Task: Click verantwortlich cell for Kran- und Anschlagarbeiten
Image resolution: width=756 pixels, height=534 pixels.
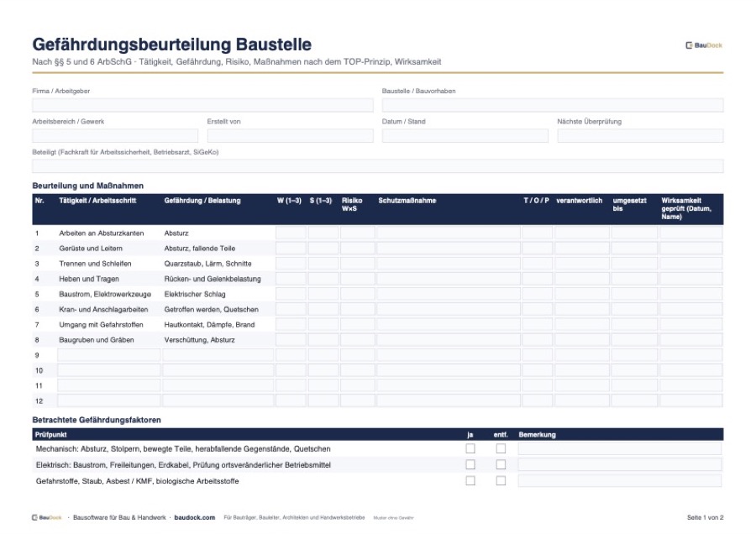Action: [581, 310]
